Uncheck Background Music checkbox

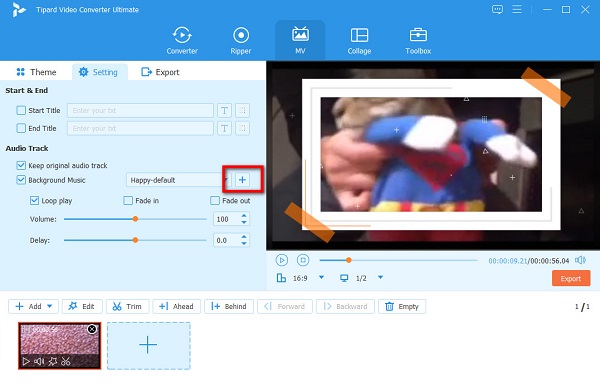21,180
